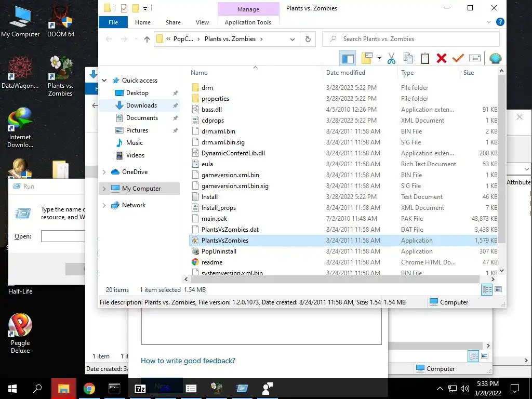Click the Cut scissors icon
Viewport: 532px width, 399px height.
(391, 58)
